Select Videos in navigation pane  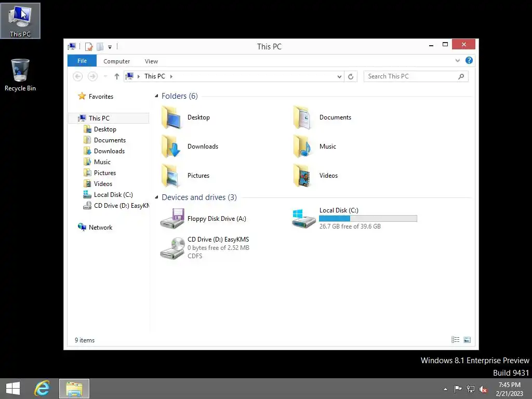tap(98, 183)
